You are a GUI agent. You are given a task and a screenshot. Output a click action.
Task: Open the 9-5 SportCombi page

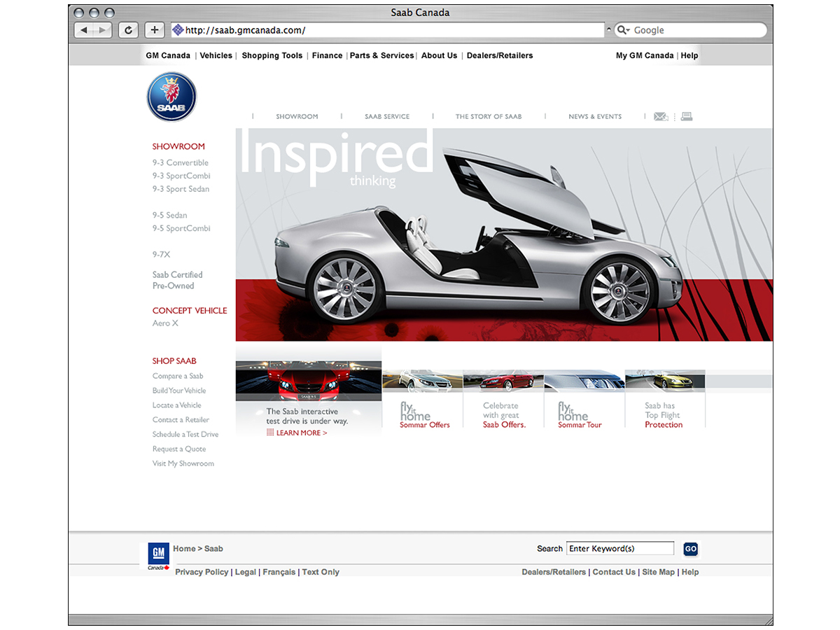tap(181, 229)
